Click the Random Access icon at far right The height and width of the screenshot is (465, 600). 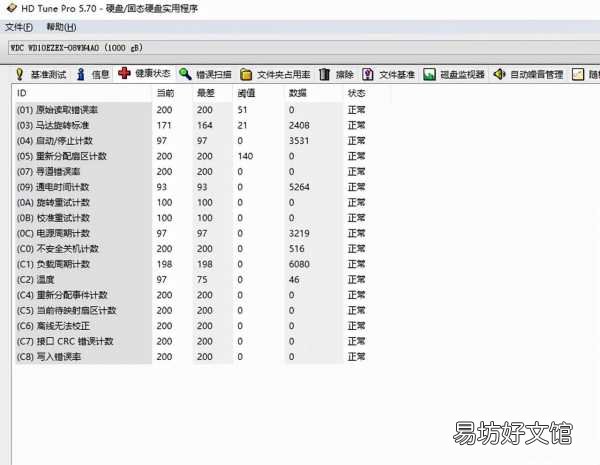[x=578, y=74]
